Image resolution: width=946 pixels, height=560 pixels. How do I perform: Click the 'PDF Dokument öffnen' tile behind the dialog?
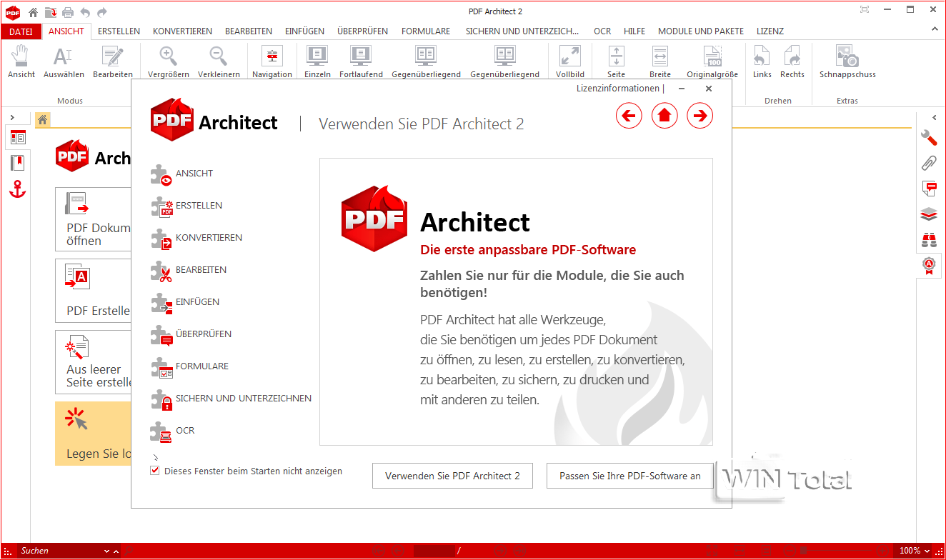(x=94, y=219)
